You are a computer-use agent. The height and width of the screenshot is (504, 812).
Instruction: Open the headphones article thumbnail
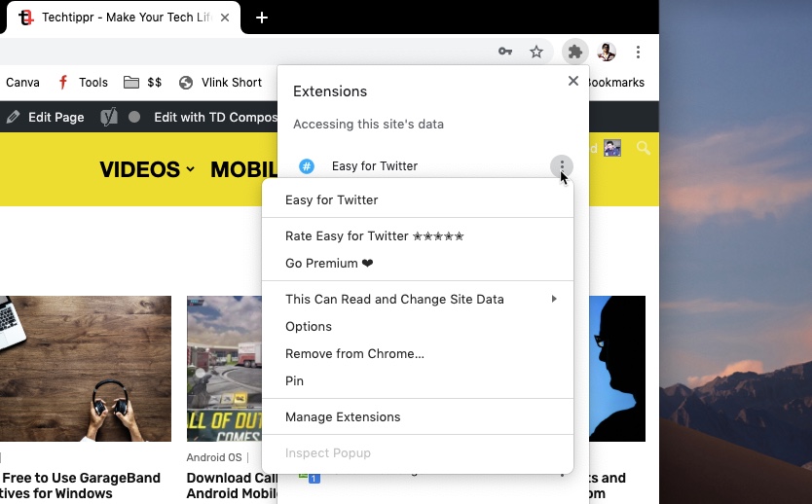86,369
